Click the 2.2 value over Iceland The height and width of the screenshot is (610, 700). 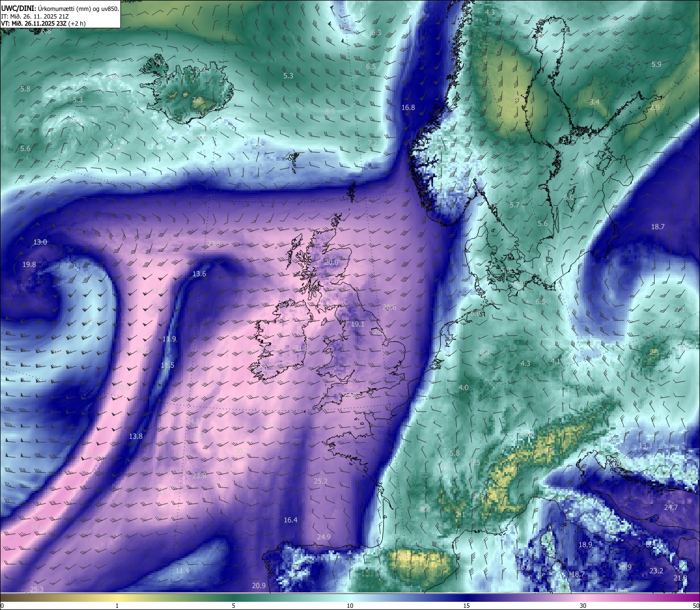(197, 100)
